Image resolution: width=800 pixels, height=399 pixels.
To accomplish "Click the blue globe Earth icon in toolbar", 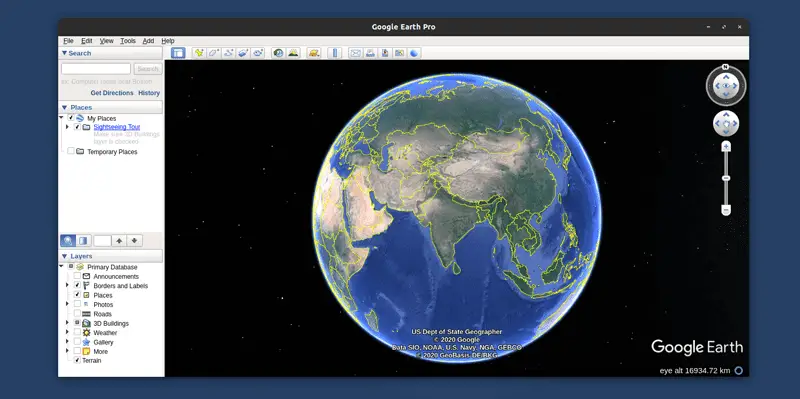I will point(414,53).
